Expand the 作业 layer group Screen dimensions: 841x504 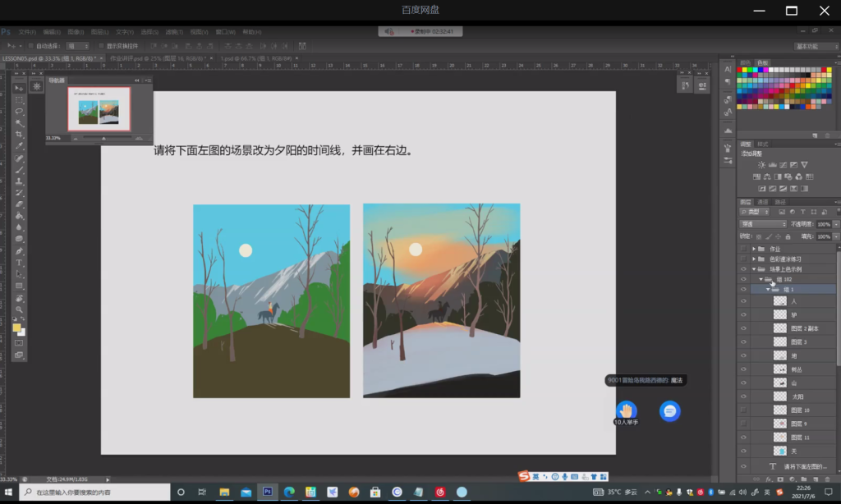coord(753,248)
